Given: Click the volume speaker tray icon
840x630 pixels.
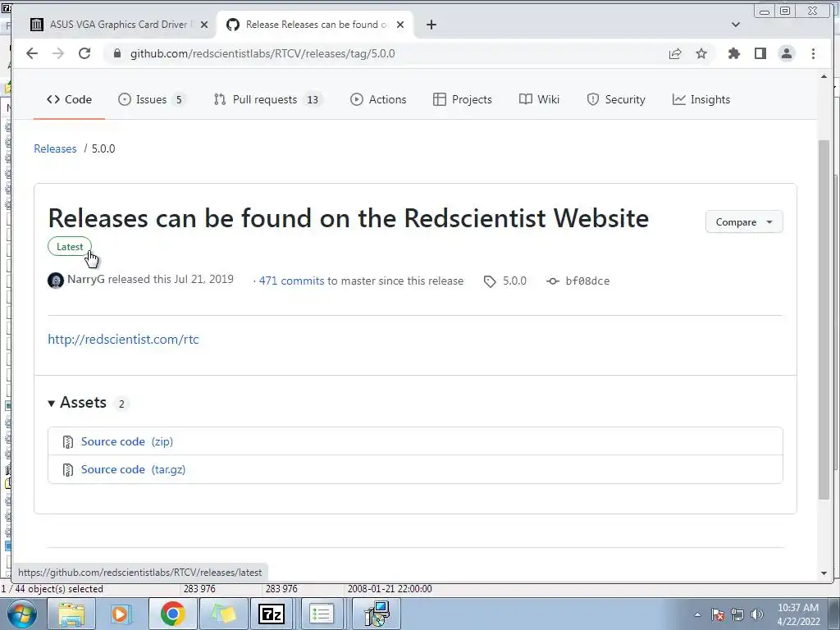Looking at the screenshot, I should point(756,614).
